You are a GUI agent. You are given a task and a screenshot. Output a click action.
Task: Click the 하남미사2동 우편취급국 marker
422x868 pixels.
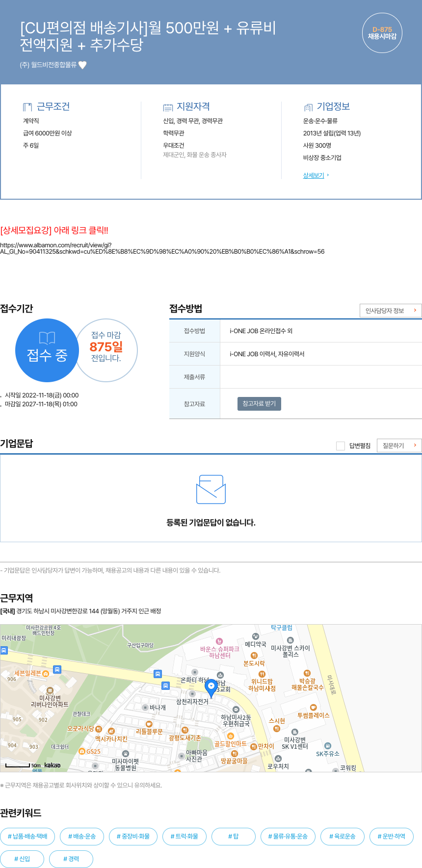coord(236,710)
